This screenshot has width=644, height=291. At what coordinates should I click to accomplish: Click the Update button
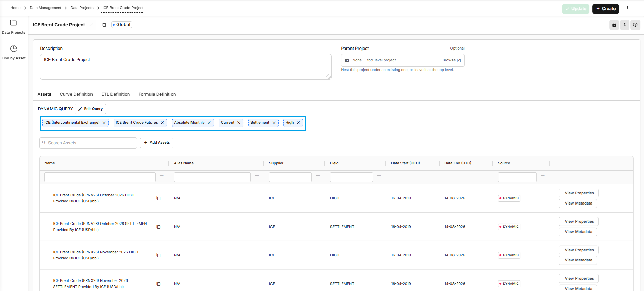pyautogui.click(x=576, y=9)
